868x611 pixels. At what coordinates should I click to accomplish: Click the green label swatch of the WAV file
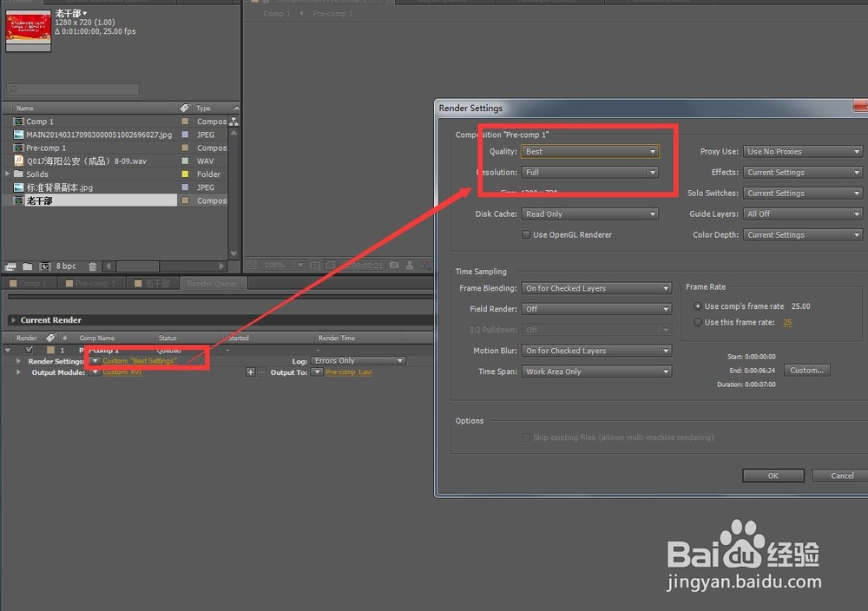click(x=185, y=161)
